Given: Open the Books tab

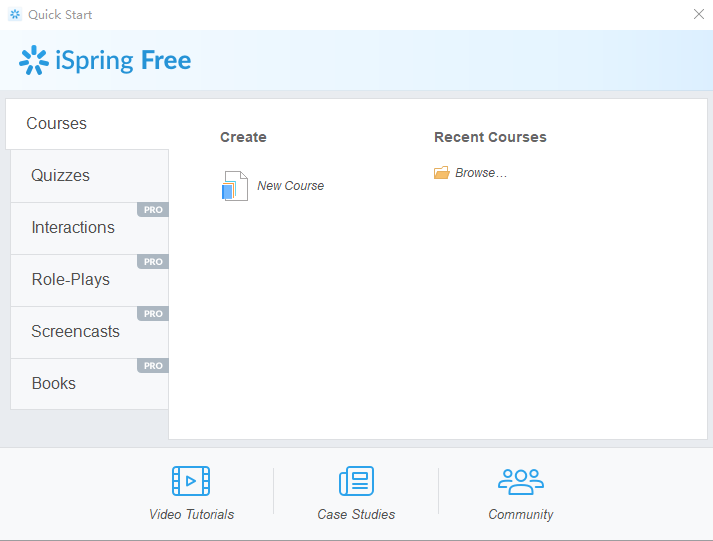Looking at the screenshot, I should click(x=90, y=384).
